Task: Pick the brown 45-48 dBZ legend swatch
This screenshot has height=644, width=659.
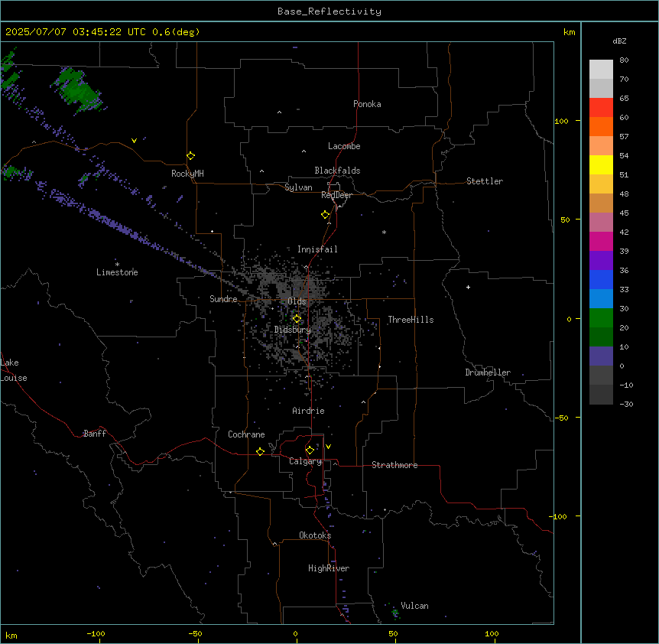Action: coord(601,203)
